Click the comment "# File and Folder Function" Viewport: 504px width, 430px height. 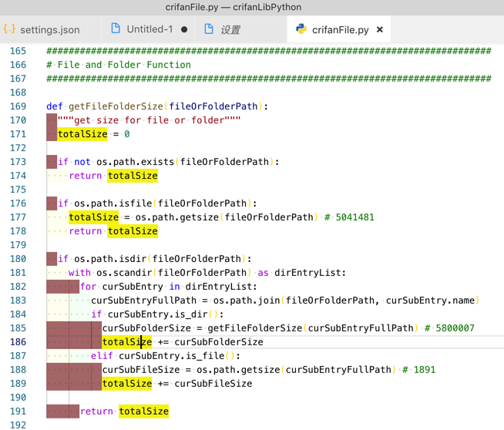(119, 65)
